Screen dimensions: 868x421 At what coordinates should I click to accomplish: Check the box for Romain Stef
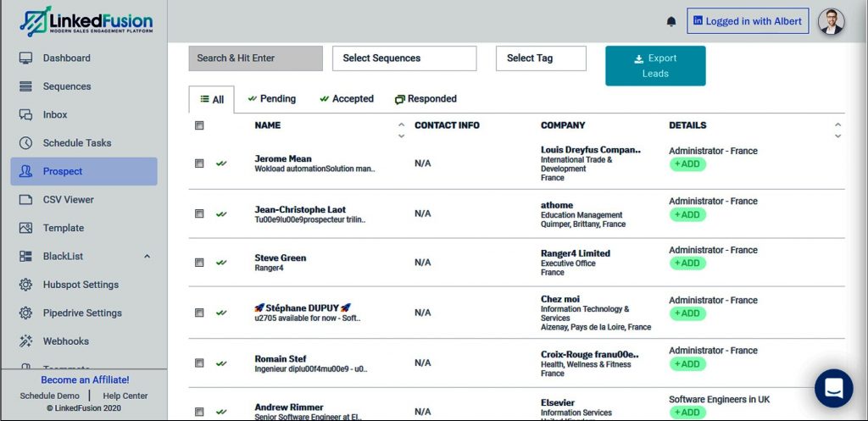[x=199, y=363]
